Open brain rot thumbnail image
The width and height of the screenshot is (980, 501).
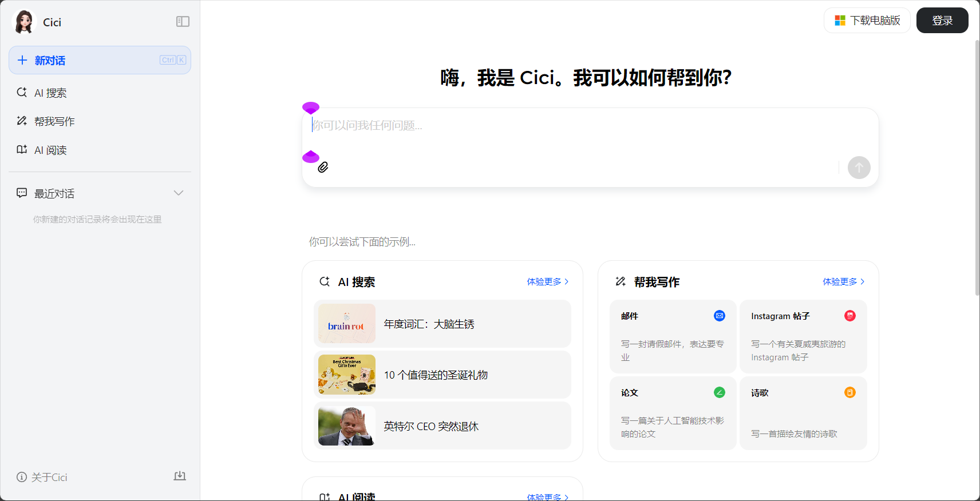pos(347,324)
